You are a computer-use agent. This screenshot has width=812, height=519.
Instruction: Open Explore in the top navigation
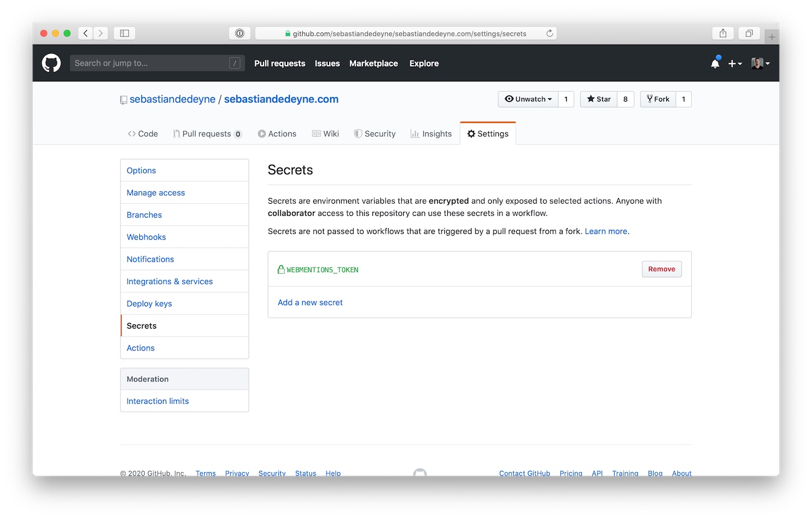pyautogui.click(x=424, y=63)
